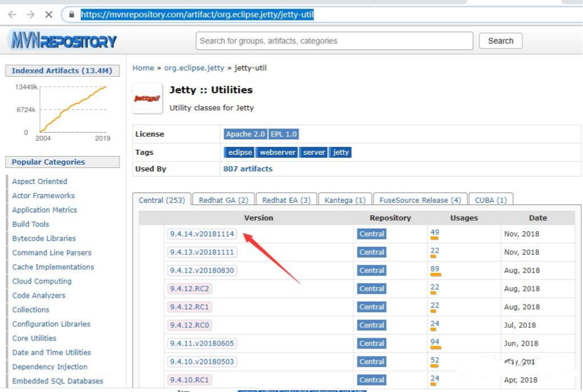Select the CUBA (1) tab

tap(490, 199)
